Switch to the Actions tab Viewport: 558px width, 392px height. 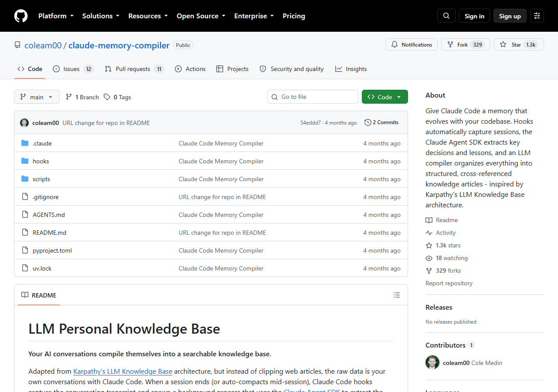190,69
